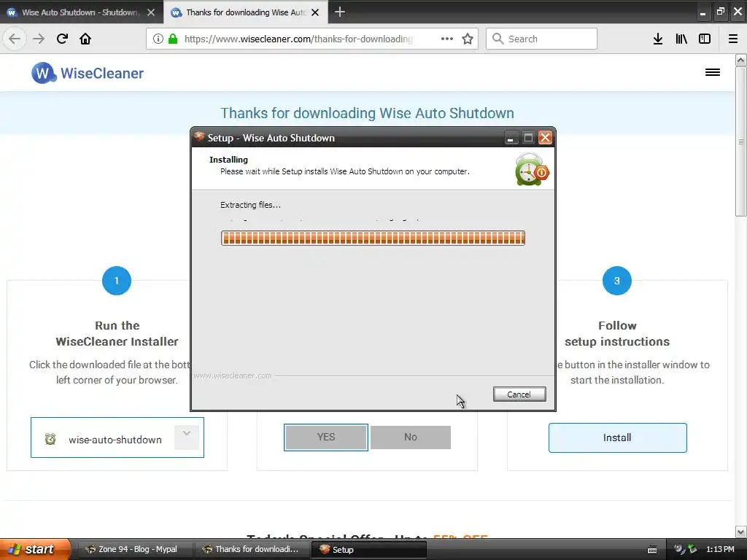The image size is (747, 560).
Task: Click the Thanks for downloading Wise Auto Shutdown heading
Action: point(367,113)
